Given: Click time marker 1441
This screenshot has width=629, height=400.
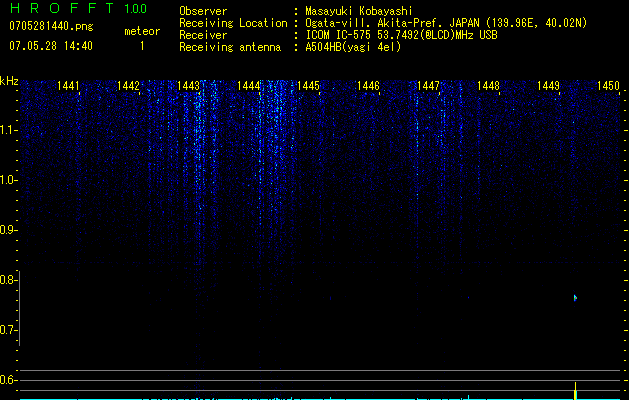Looking at the screenshot, I should (x=68, y=86).
